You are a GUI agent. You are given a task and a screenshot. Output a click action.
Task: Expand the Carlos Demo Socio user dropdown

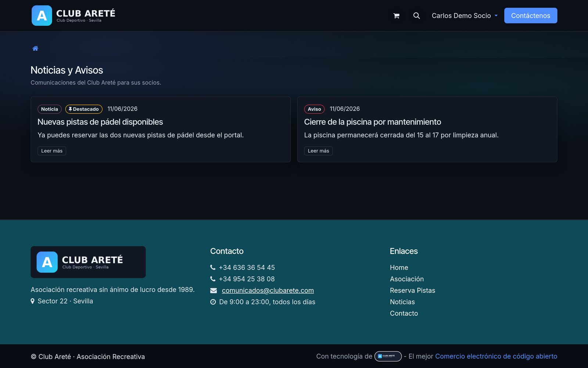(x=465, y=15)
